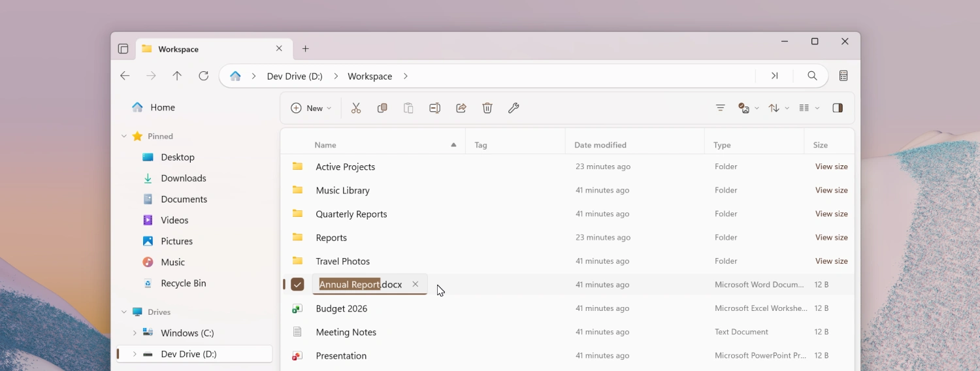Open the New item dropdown
Viewport: 980px width, 371px height.
coord(311,108)
